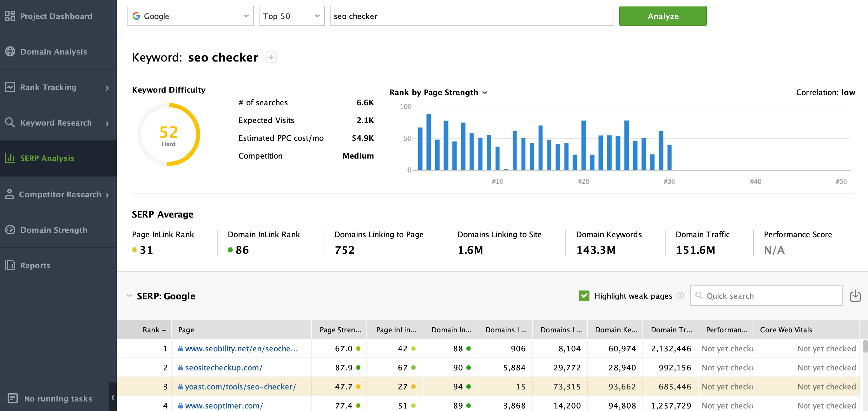
Task: Collapse the sidebar with the arrow icon
Action: (x=113, y=398)
